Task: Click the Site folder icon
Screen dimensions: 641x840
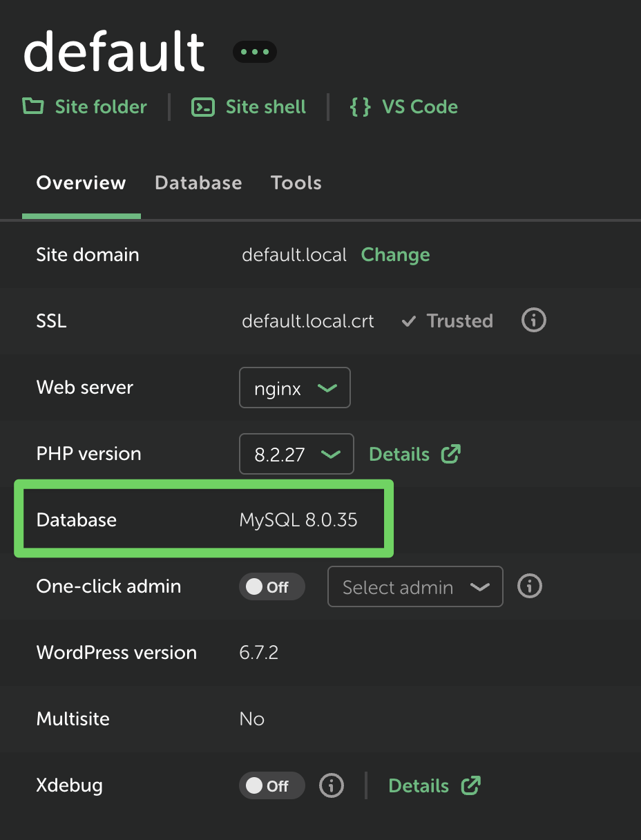Action: coord(33,106)
